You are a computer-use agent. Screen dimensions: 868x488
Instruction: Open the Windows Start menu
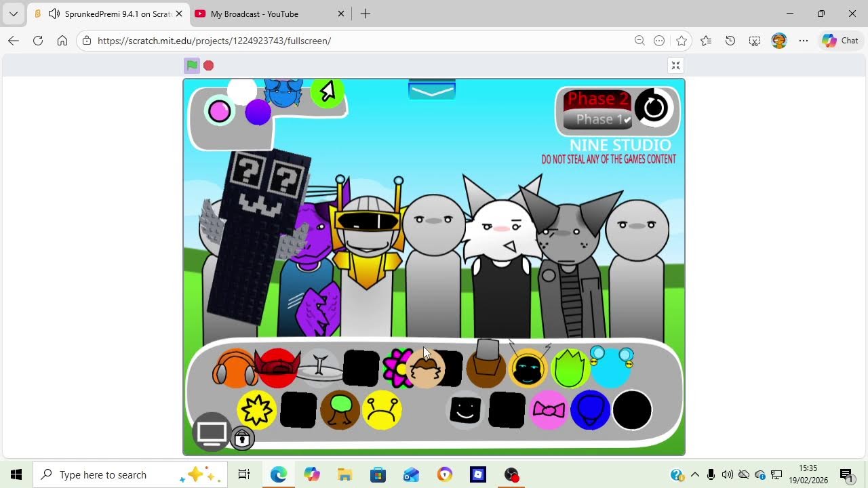[x=16, y=474]
